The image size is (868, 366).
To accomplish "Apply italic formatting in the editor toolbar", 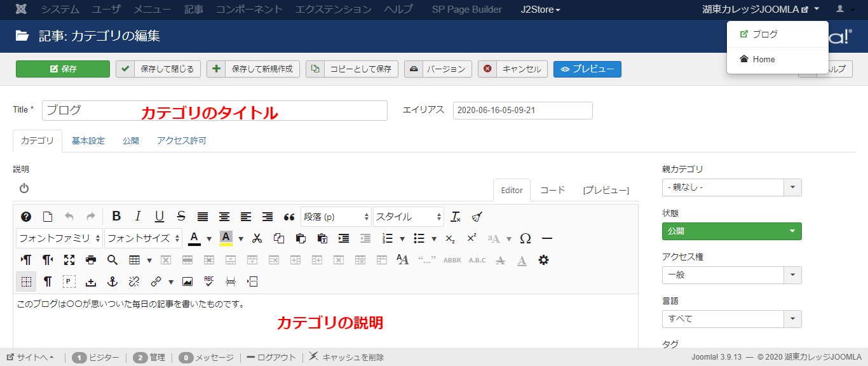I will [x=138, y=217].
